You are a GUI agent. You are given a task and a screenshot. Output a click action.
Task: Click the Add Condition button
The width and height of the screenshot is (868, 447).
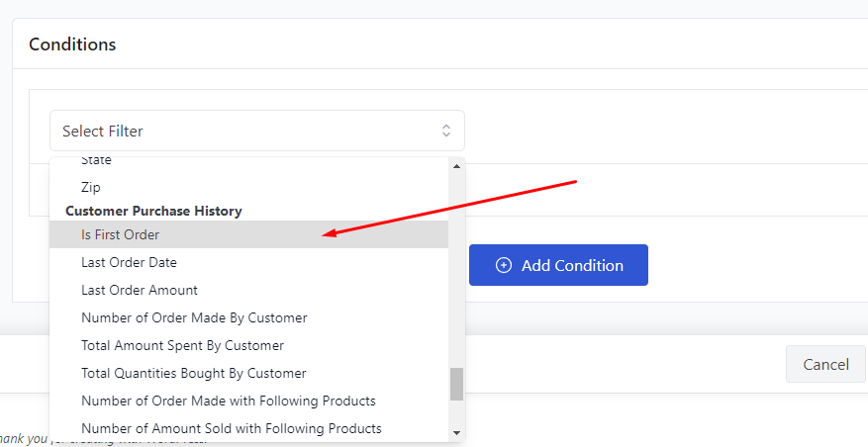[558, 265]
